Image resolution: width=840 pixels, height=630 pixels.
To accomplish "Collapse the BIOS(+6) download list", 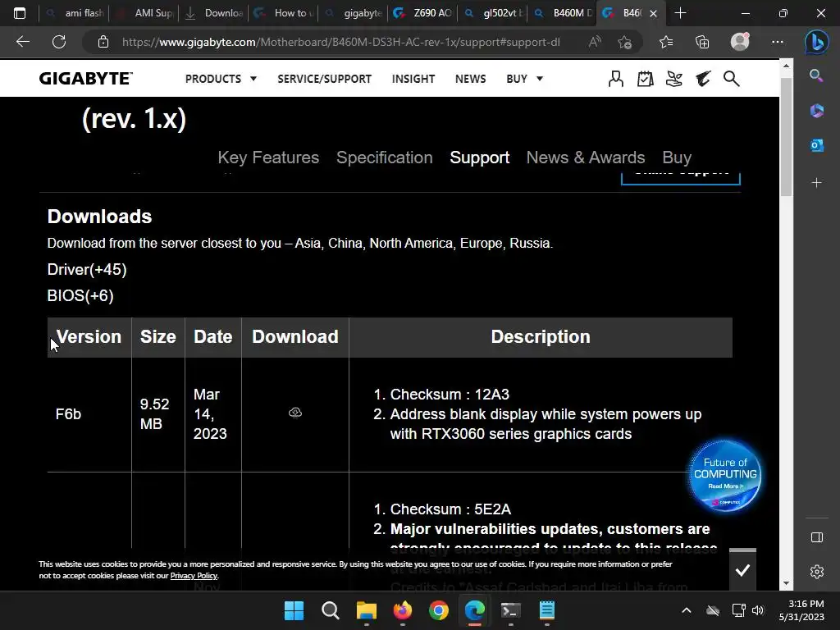I will pyautogui.click(x=80, y=295).
